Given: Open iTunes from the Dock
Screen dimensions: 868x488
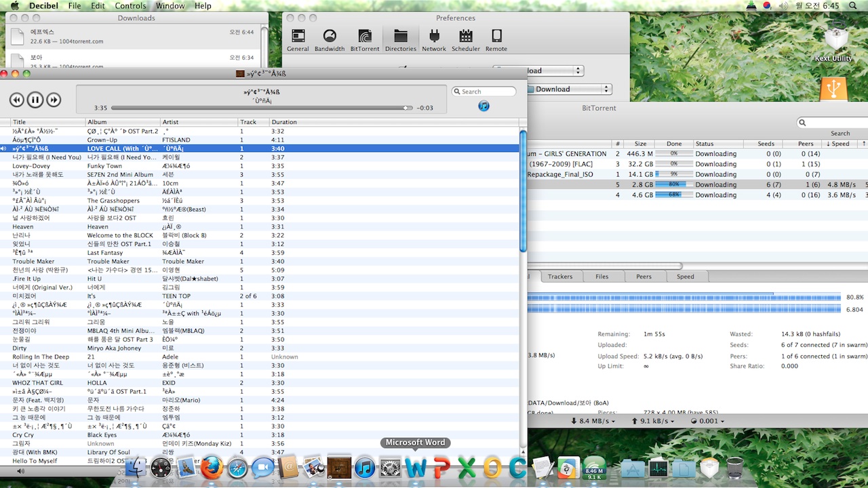Looking at the screenshot, I should [x=365, y=468].
